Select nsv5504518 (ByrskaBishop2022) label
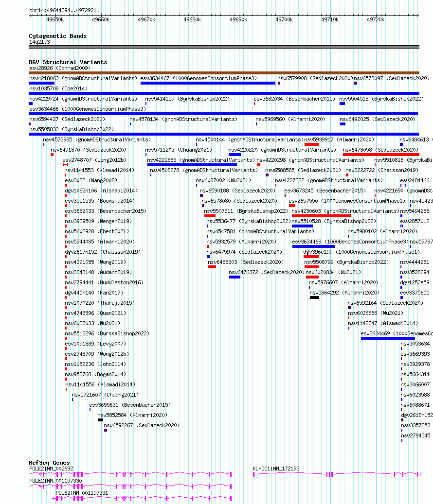 click(381, 99)
